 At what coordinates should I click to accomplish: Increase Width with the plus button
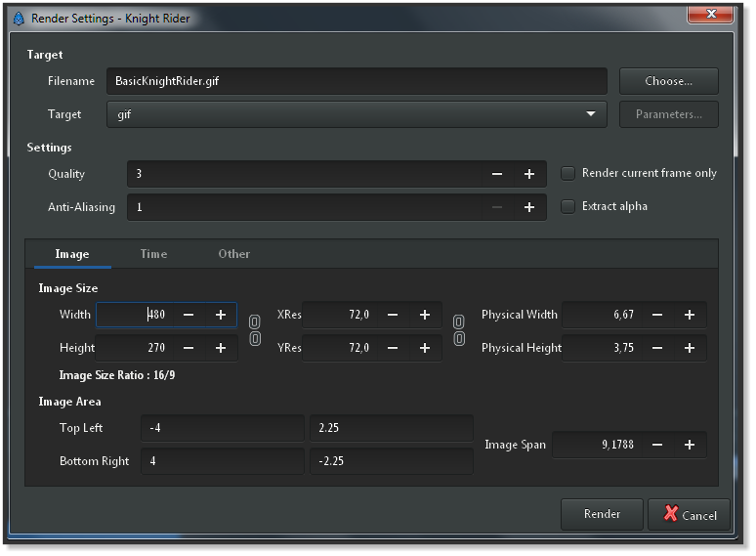click(x=221, y=315)
